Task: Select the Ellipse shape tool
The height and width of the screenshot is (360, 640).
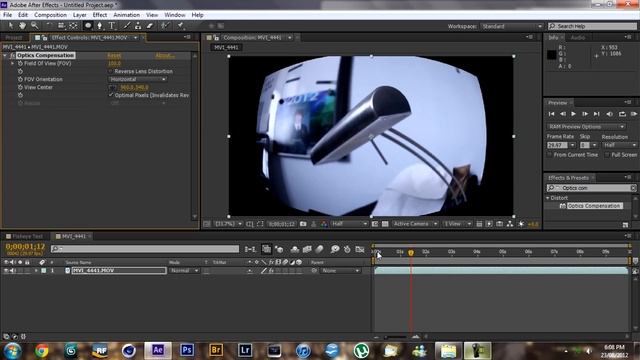Action: point(88,26)
